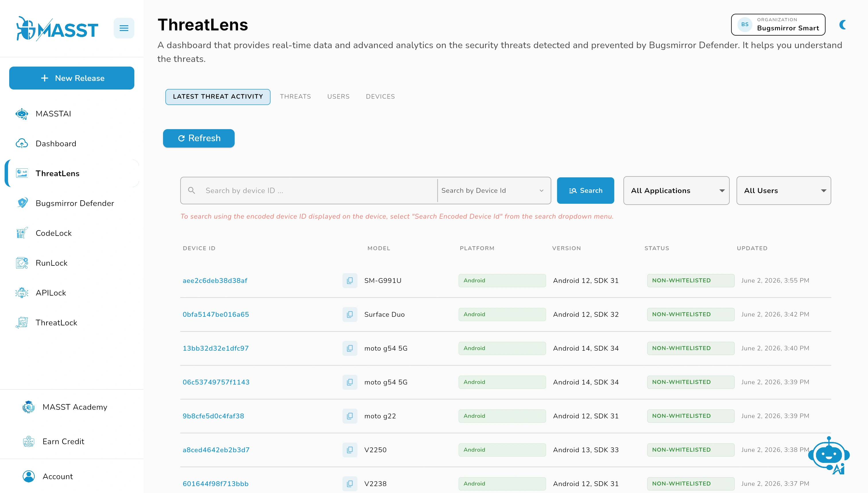The height and width of the screenshot is (493, 868).
Task: Click the APILock gear icon
Action: (x=22, y=293)
